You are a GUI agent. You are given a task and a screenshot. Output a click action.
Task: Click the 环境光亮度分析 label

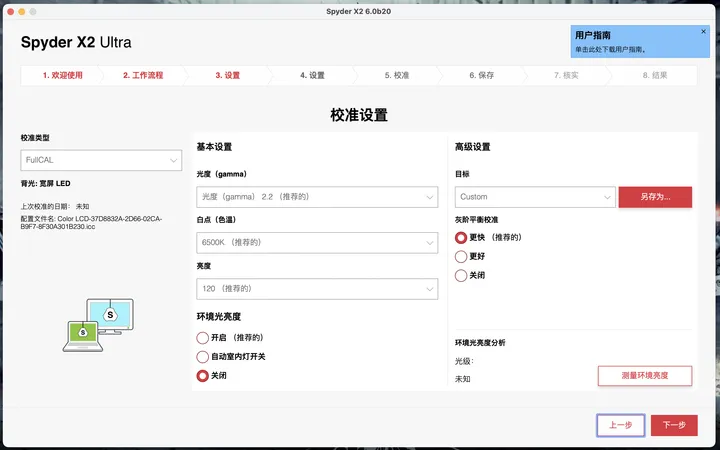click(x=480, y=343)
